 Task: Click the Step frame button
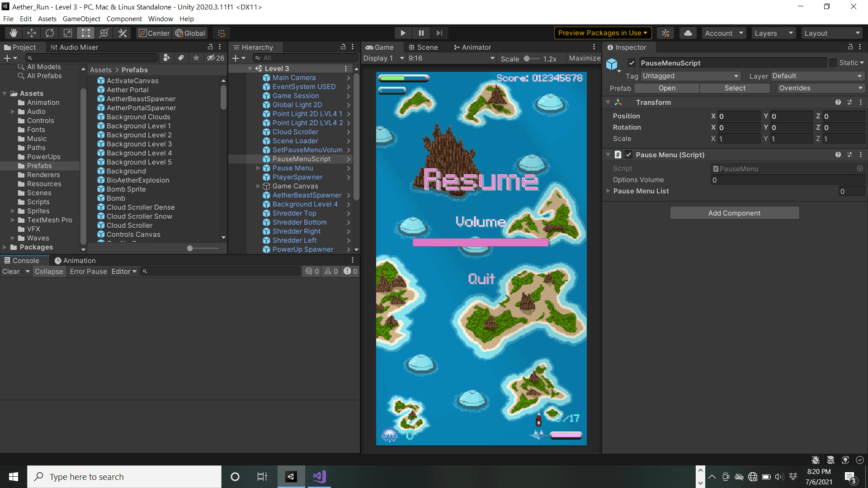(x=439, y=33)
